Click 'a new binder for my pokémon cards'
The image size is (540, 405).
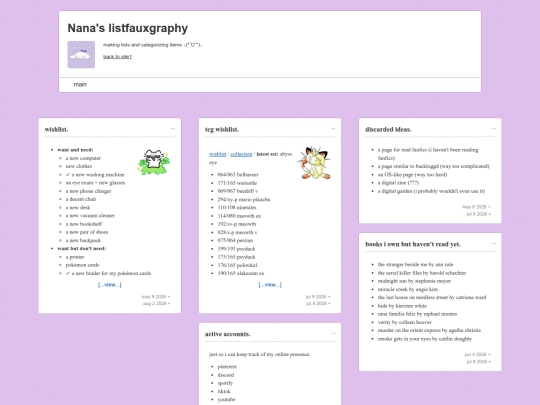[108, 273]
